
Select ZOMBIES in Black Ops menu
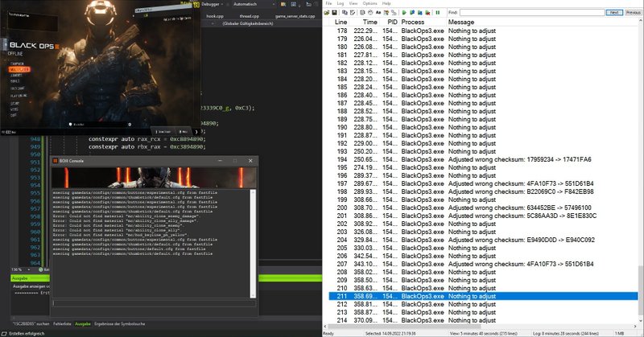click(x=16, y=76)
